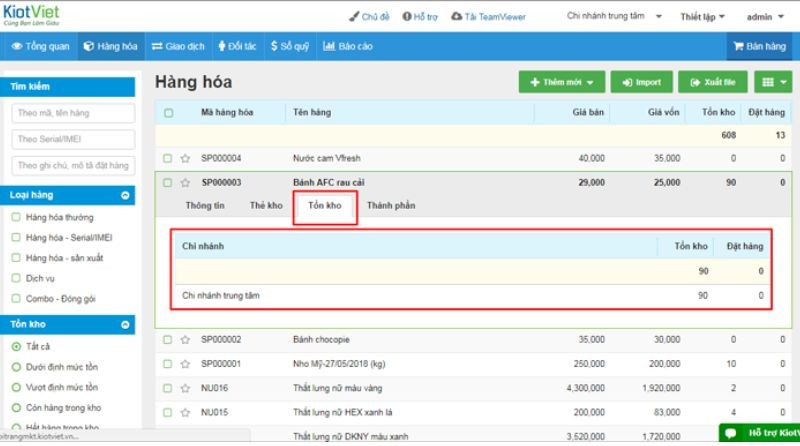800x446 pixels.
Task: Open Thắt lưng nữ HEX xanh lá row
Action: coord(473,412)
